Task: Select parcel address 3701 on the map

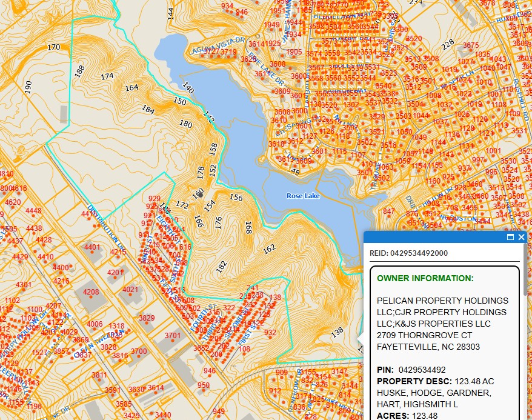Action: (x=173, y=335)
